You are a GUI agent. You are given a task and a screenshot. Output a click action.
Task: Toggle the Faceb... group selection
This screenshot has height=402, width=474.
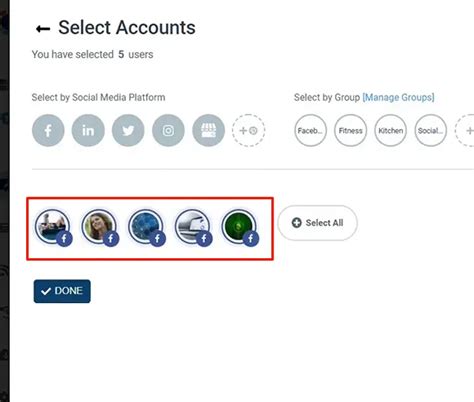tap(310, 130)
